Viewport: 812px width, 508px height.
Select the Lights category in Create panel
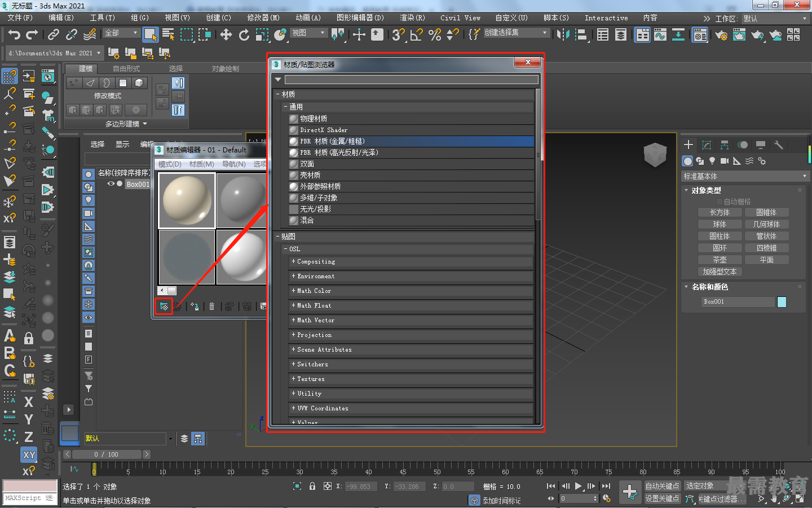pos(712,161)
